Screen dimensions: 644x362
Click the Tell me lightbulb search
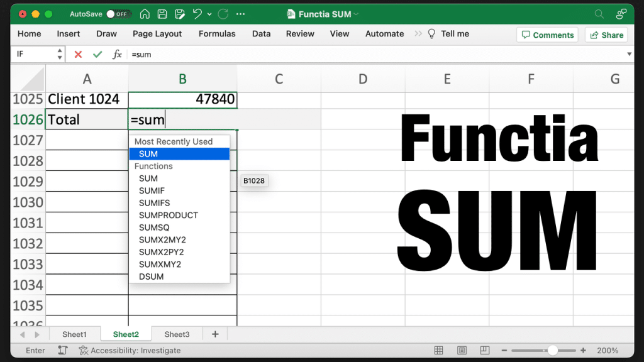(x=448, y=34)
